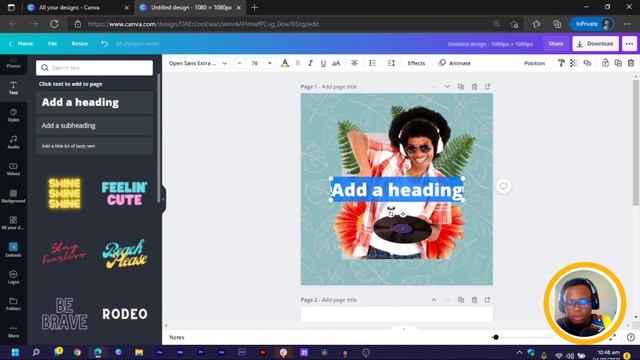Add a little bit of body text
This screenshot has width=640, height=360.
coord(94,146)
